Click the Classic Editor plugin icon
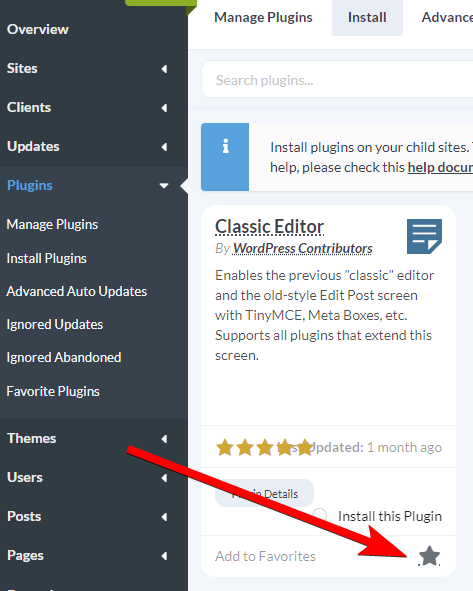473x591 pixels. tap(424, 236)
